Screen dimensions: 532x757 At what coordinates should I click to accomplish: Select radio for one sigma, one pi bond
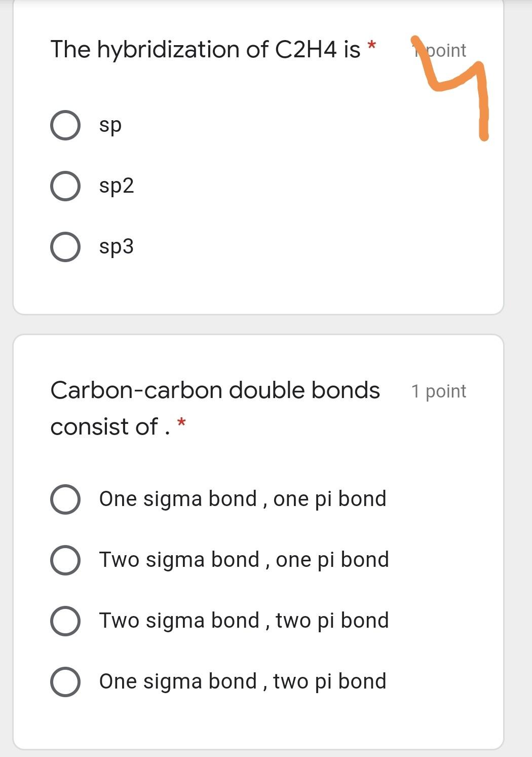pos(65,499)
